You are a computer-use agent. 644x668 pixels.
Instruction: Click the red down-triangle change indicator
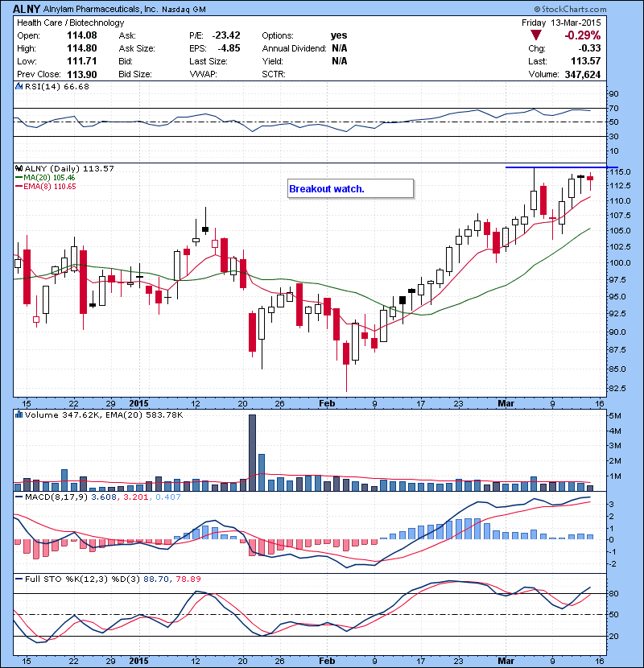[x=536, y=35]
